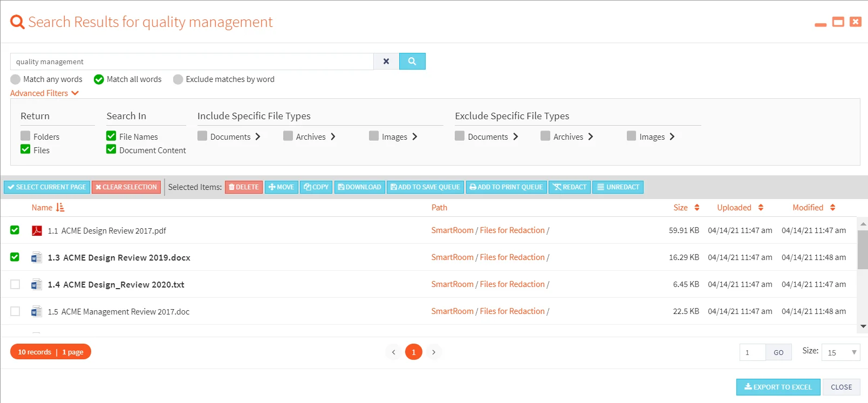Screen dimensions: 868x403
Task: Expand Archives under Include Specific File Types
Action: [x=333, y=136]
